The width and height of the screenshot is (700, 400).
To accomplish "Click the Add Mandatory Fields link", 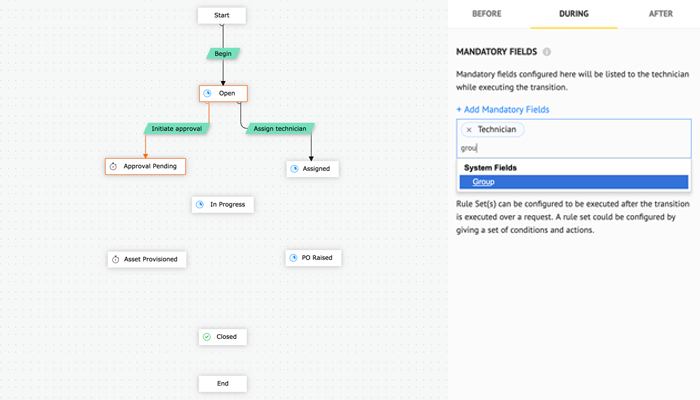I will pyautogui.click(x=502, y=109).
